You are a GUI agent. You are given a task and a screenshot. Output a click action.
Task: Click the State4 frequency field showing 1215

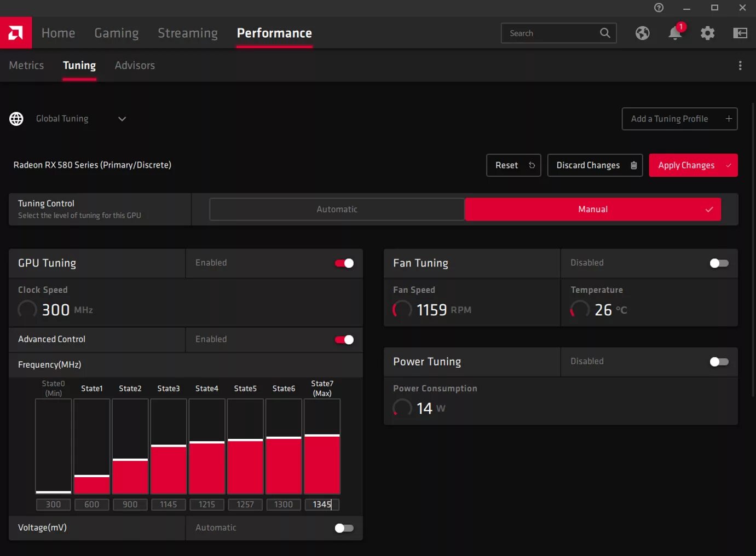pos(207,505)
